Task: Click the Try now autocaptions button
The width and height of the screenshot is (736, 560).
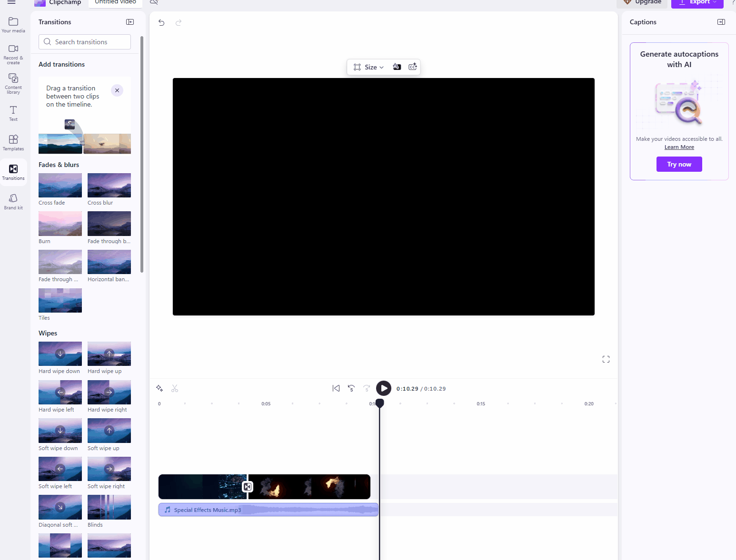Action: pos(679,164)
